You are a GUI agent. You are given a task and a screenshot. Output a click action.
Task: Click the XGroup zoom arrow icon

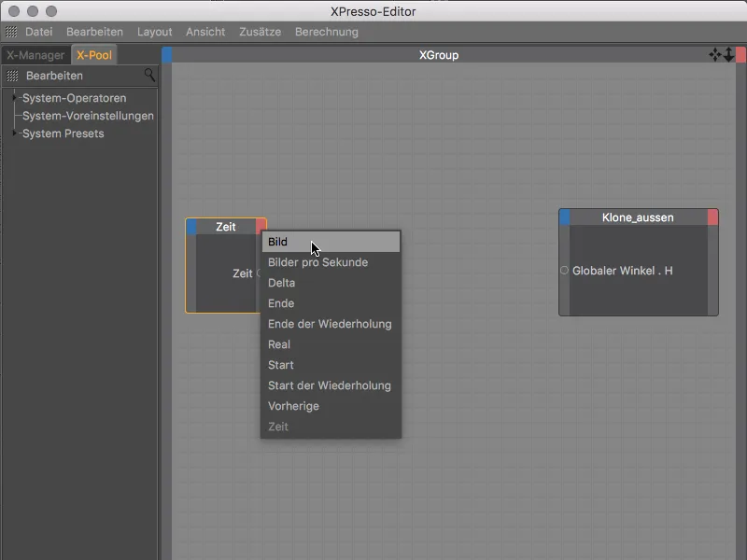(729, 55)
